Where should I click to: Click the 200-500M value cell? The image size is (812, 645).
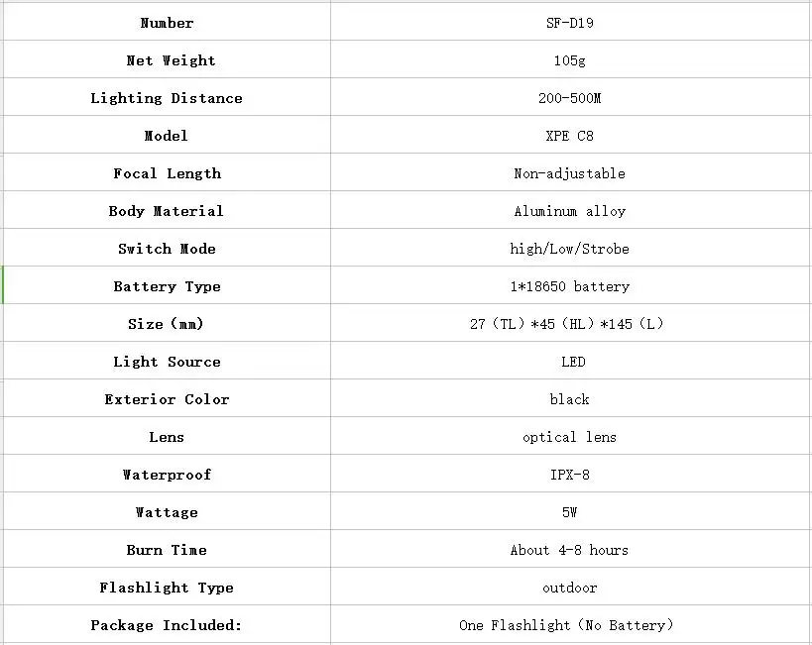click(570, 98)
